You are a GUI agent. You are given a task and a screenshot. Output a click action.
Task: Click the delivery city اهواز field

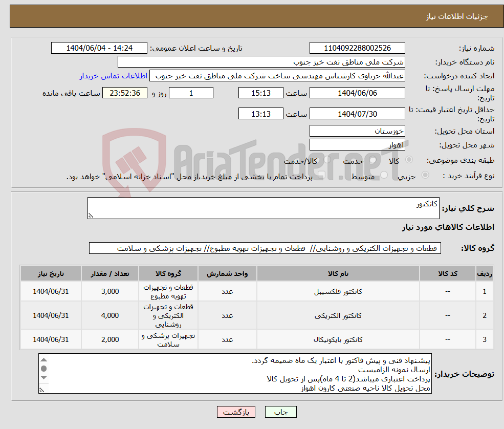tap(357, 145)
